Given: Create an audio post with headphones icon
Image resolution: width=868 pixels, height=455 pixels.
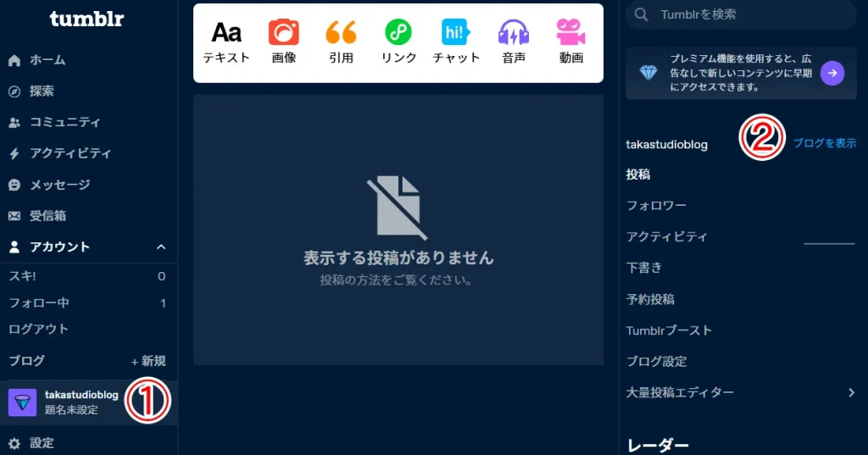Looking at the screenshot, I should coord(514,32).
